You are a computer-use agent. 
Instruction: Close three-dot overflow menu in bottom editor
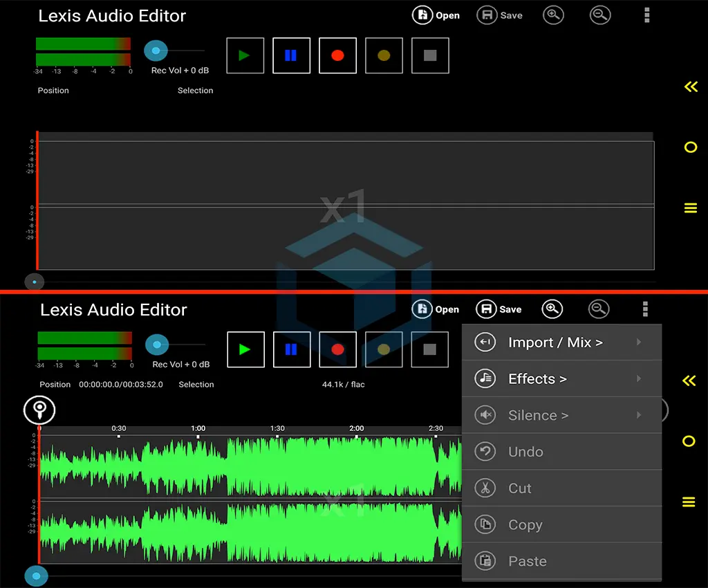click(645, 309)
